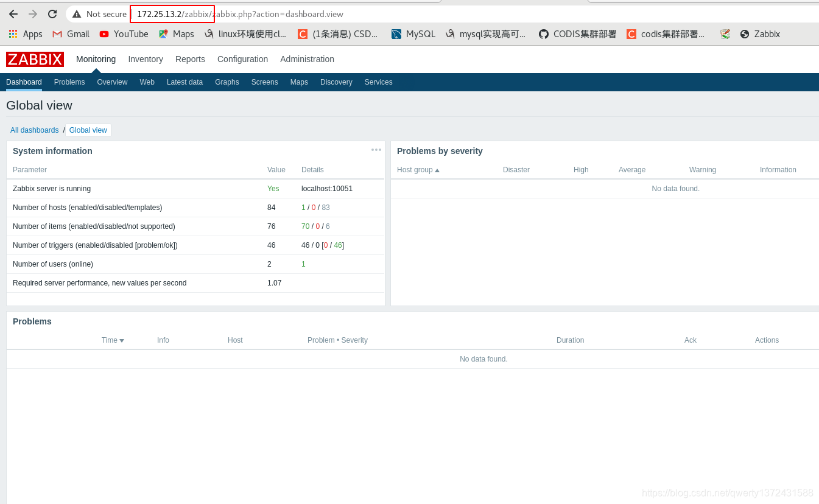Open the mysql实现高可... bookmark
819x504 pixels.
(485, 34)
